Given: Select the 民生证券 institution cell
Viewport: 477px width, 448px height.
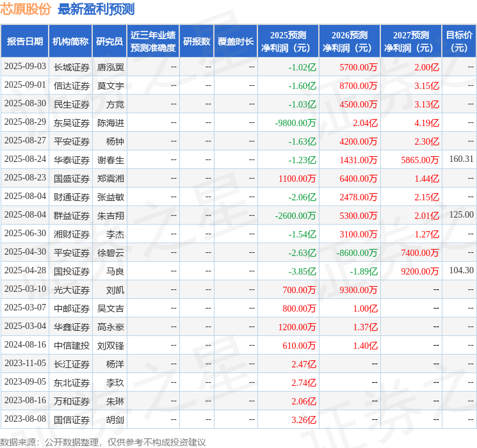Looking at the screenshot, I should [x=72, y=104].
